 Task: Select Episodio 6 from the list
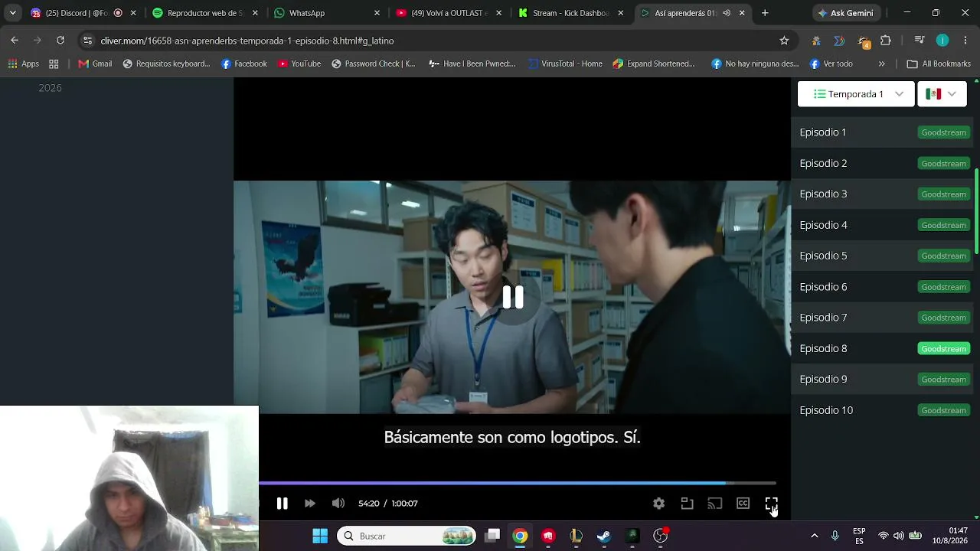823,287
